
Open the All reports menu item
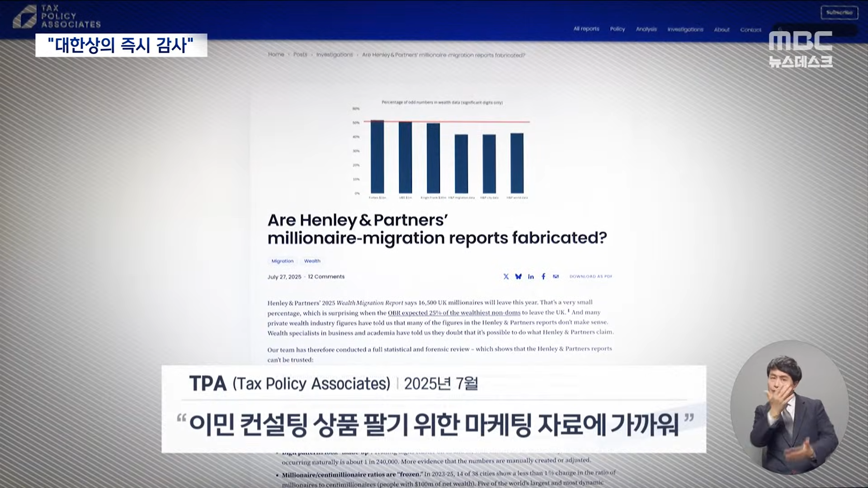pyautogui.click(x=586, y=29)
